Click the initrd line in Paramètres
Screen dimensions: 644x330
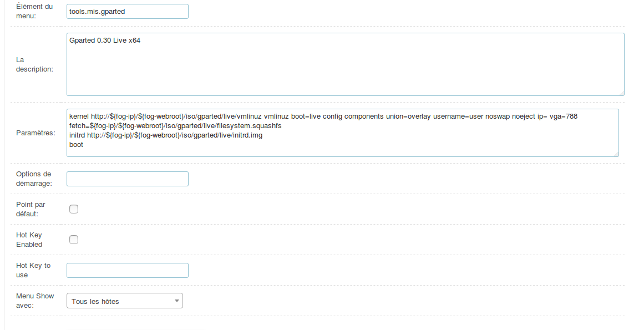(x=166, y=135)
